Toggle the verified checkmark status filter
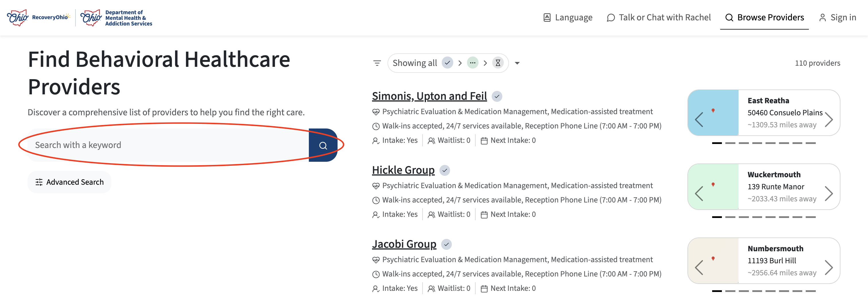This screenshot has height=300, width=868. [x=447, y=63]
